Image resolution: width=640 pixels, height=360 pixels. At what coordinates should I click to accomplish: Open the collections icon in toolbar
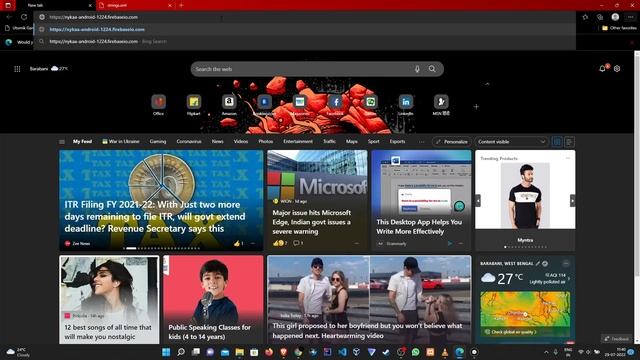600,17
